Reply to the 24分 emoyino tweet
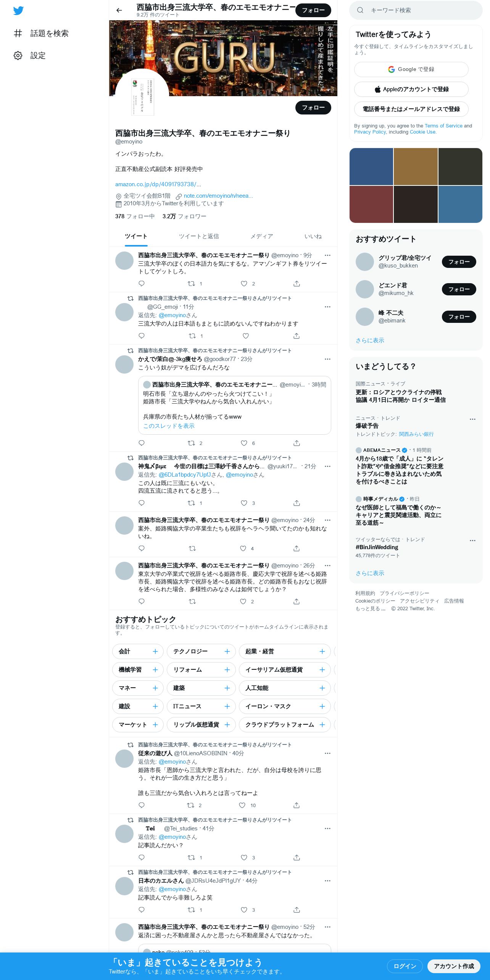This screenshot has width=490, height=980. [x=142, y=548]
